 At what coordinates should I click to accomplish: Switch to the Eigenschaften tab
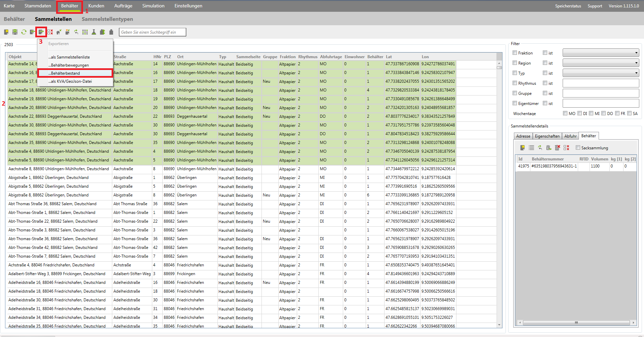[547, 136]
